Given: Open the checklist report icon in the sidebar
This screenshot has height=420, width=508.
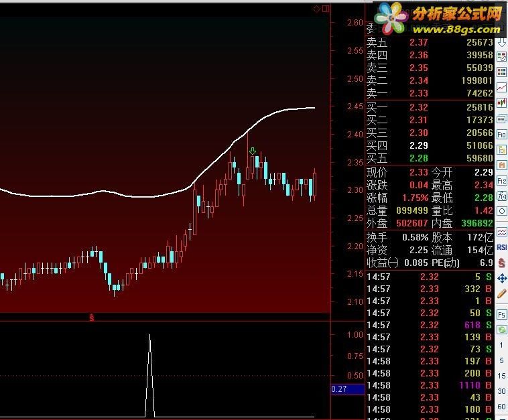Looking at the screenshot, I should click(501, 57).
